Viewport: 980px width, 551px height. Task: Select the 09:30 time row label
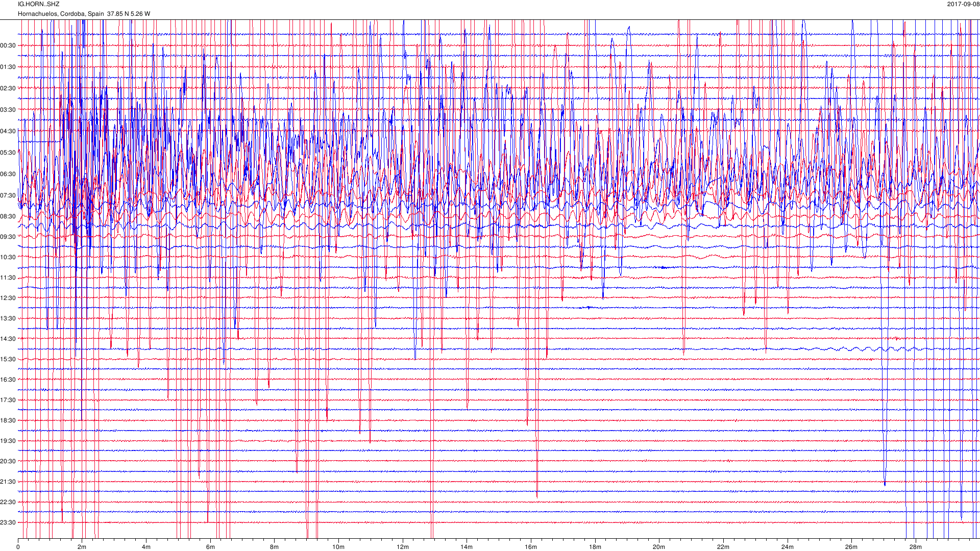pyautogui.click(x=8, y=237)
